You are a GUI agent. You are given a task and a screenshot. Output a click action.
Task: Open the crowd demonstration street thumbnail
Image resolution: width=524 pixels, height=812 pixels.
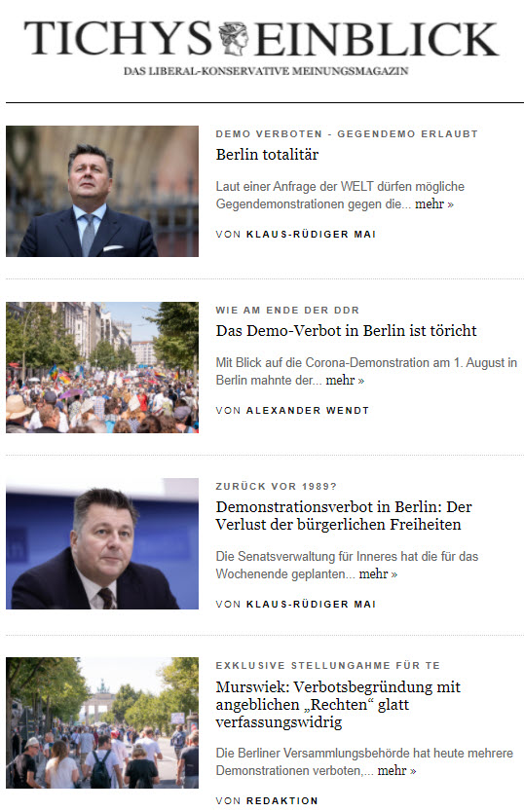click(102, 368)
